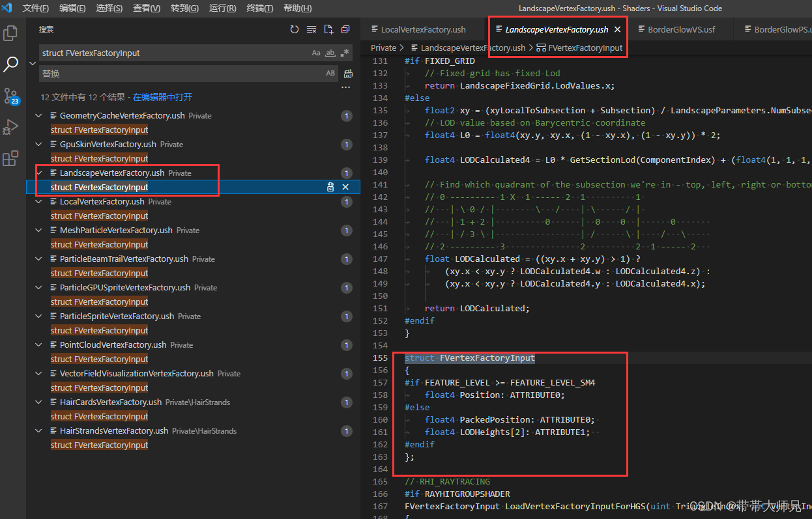Select match under GpuSkinVertexFactory.ush

100,159
